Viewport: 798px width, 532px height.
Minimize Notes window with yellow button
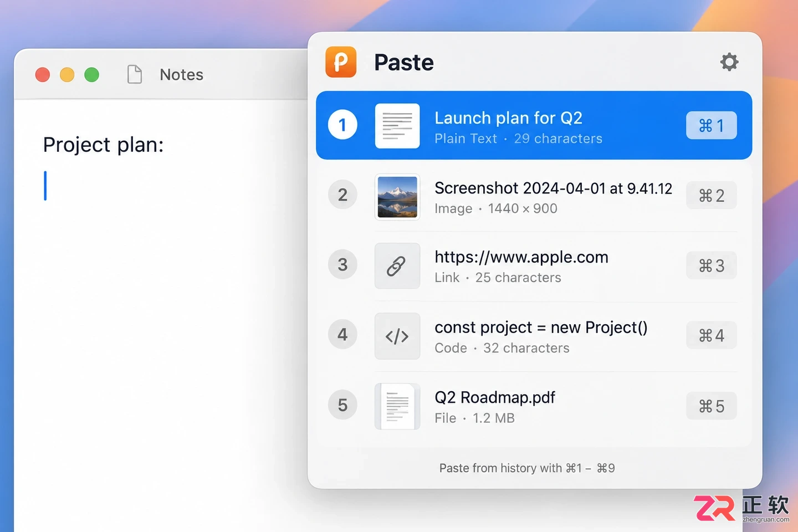click(x=67, y=74)
